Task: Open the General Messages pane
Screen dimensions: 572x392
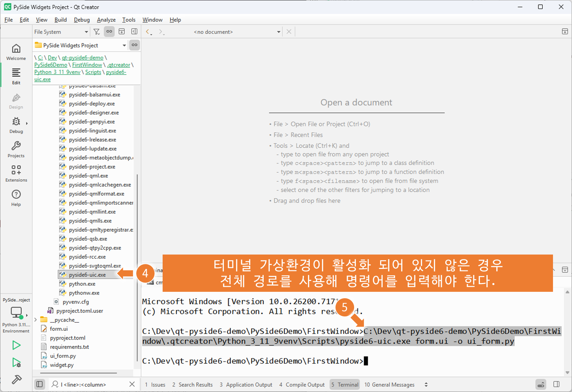Action: [389, 385]
